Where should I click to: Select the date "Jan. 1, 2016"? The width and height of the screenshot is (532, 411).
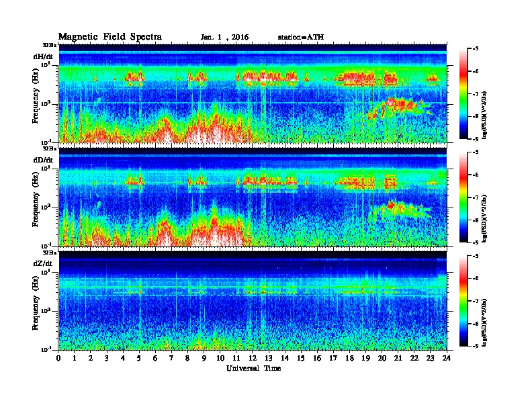click(224, 38)
